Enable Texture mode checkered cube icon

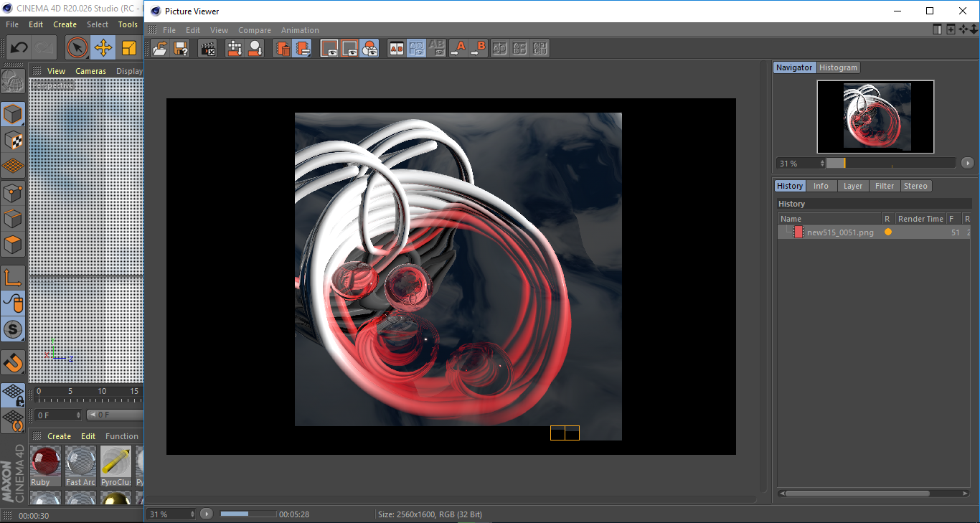(x=12, y=140)
